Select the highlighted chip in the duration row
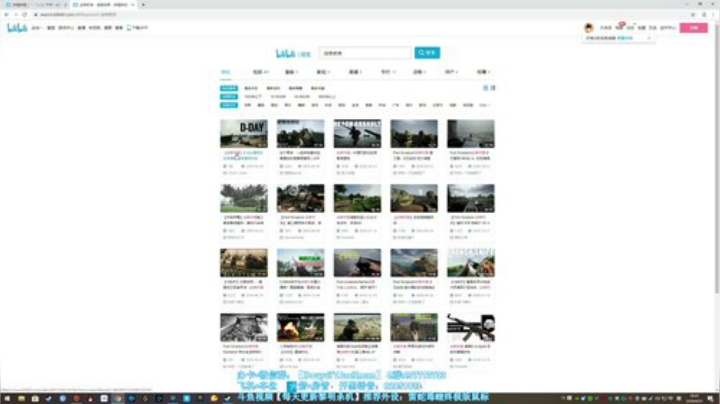The height and width of the screenshot is (404, 720). point(229,97)
